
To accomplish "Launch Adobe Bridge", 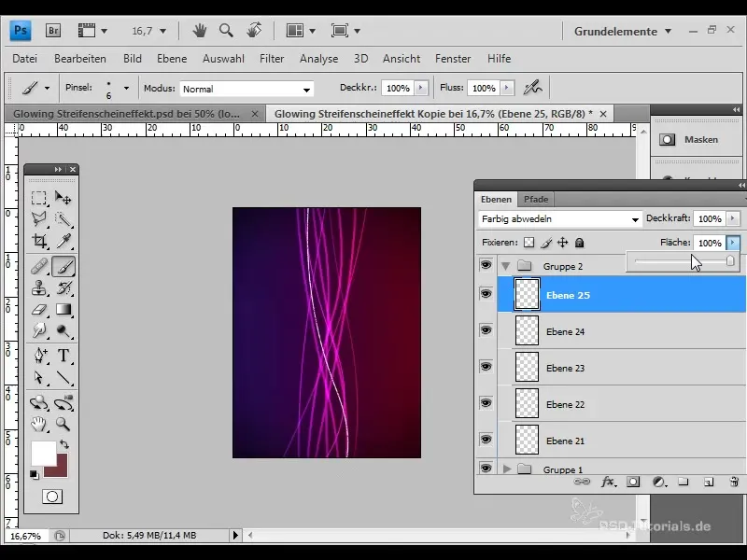I will 53,31.
